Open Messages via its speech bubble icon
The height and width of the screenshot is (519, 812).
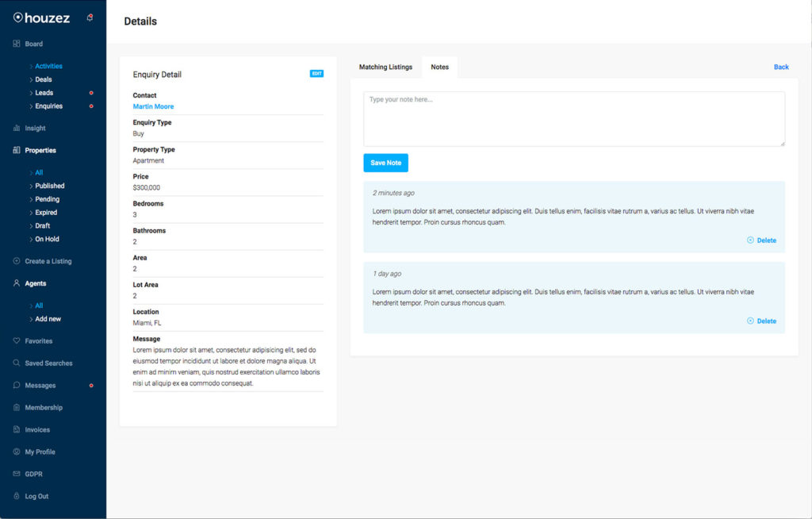pos(17,385)
